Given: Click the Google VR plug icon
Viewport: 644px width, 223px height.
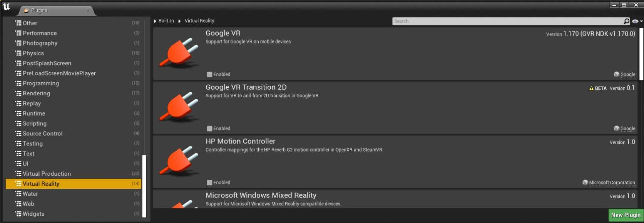Looking at the screenshot, I should pos(179,53).
